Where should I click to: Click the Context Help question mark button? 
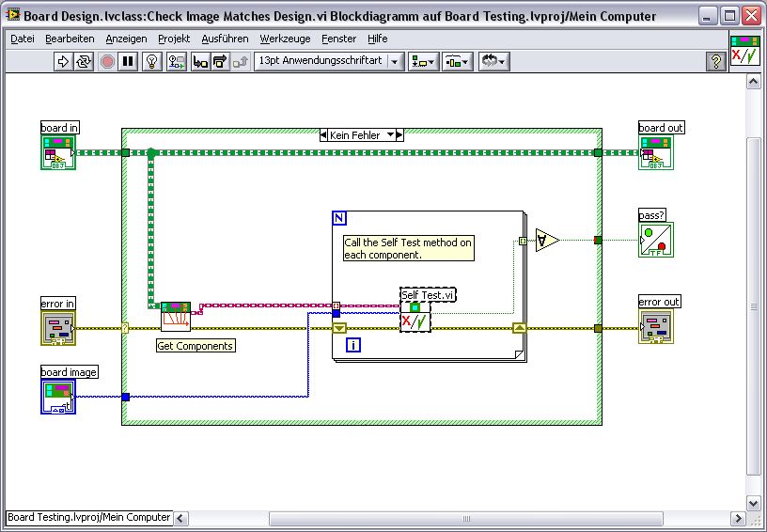[716, 62]
